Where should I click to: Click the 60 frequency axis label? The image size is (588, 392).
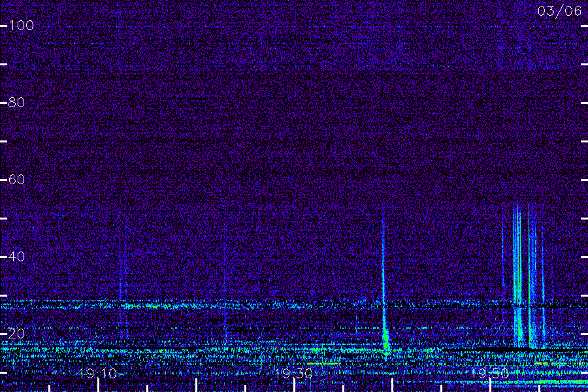pos(16,179)
